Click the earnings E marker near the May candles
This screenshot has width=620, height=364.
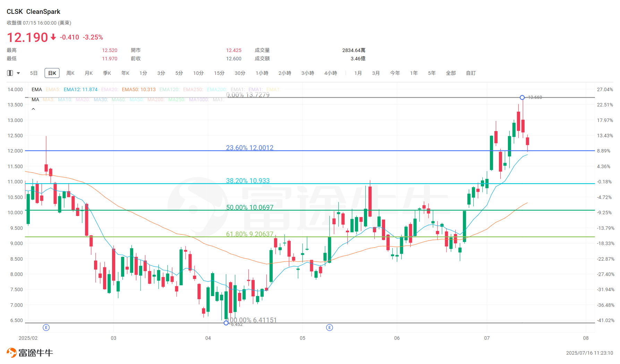[330, 327]
